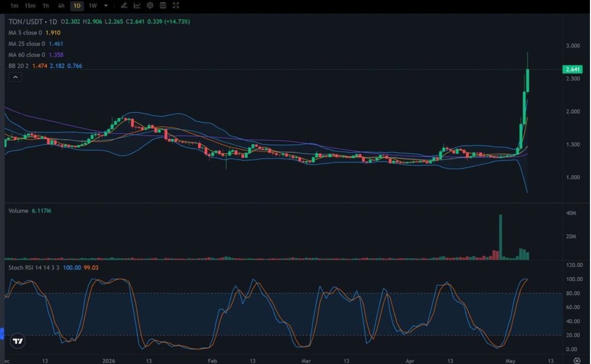Open time axis settings gear icon
The image size is (591, 364).
pos(576,360)
